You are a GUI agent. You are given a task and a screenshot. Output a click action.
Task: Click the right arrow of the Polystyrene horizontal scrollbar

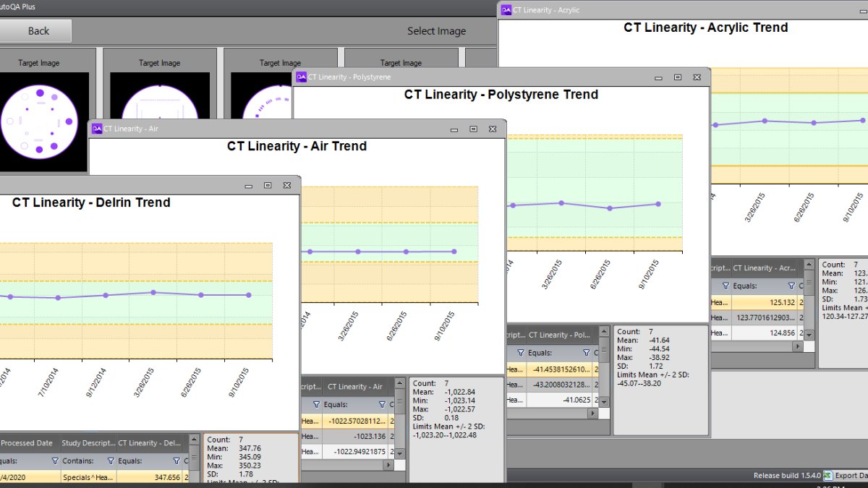[594, 414]
